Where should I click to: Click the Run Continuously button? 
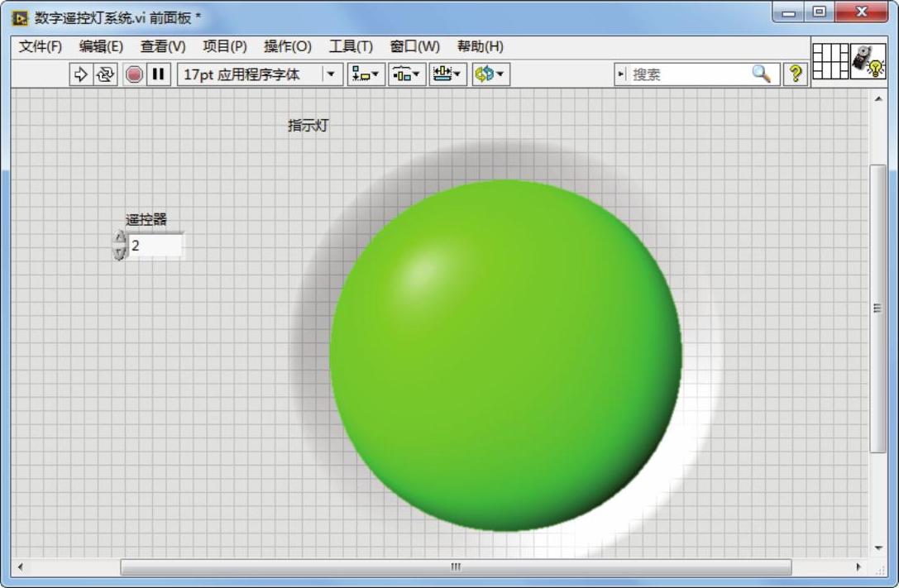click(x=105, y=74)
